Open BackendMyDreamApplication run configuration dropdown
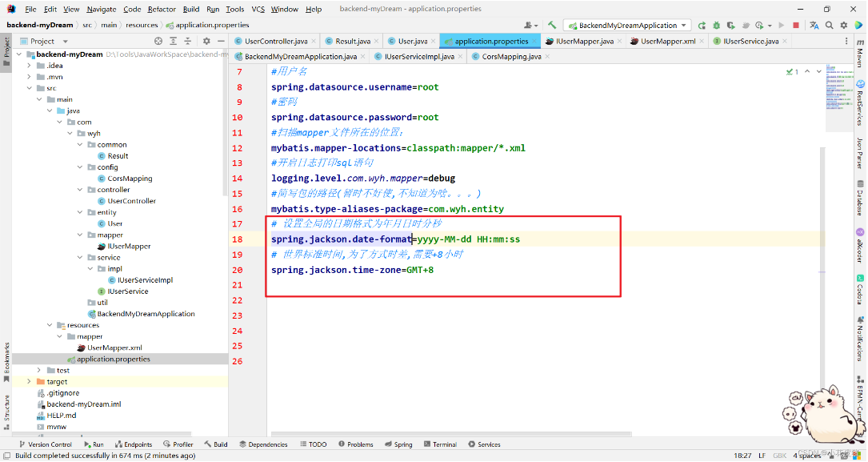 coord(627,25)
